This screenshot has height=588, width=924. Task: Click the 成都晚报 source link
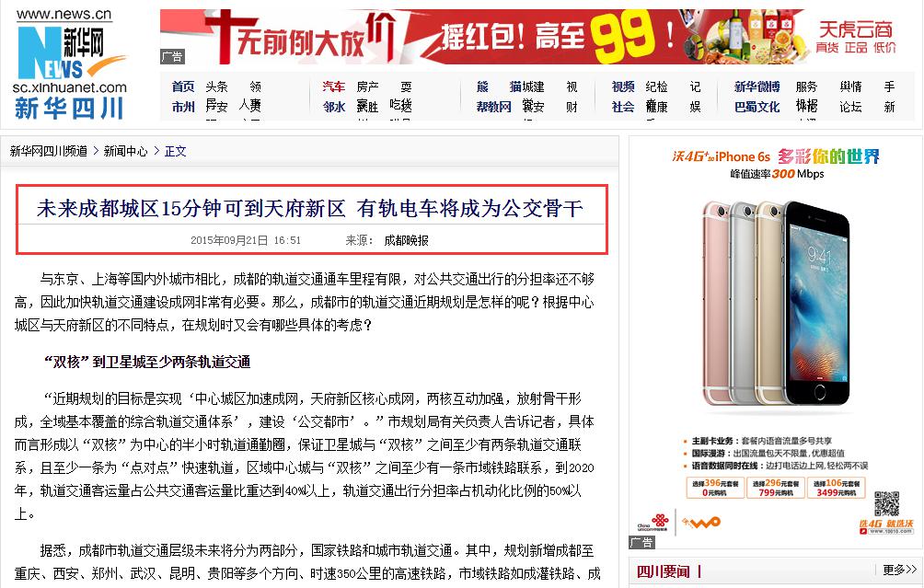click(406, 240)
